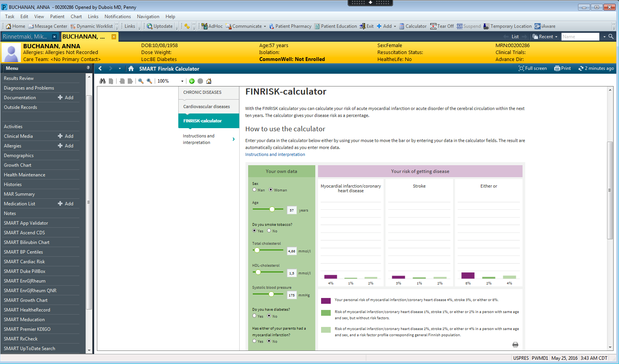This screenshot has height=364, width=619.
Task: Open the Notifications menu
Action: point(118,17)
